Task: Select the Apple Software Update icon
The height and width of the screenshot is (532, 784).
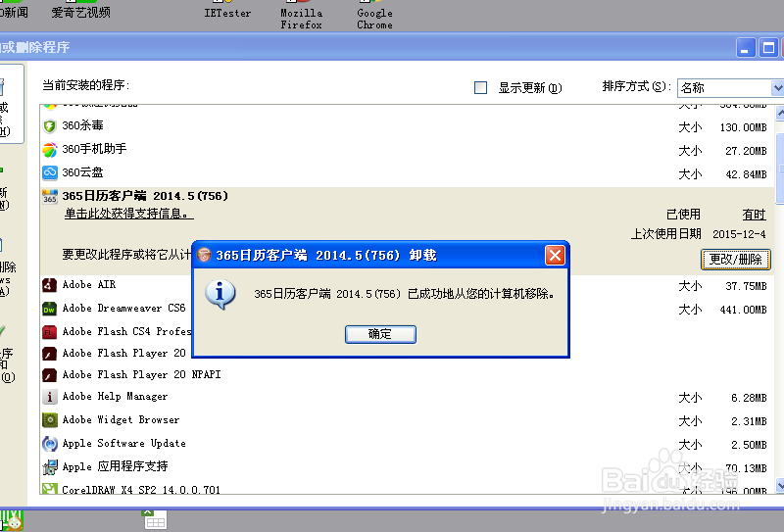Action: click(50, 444)
